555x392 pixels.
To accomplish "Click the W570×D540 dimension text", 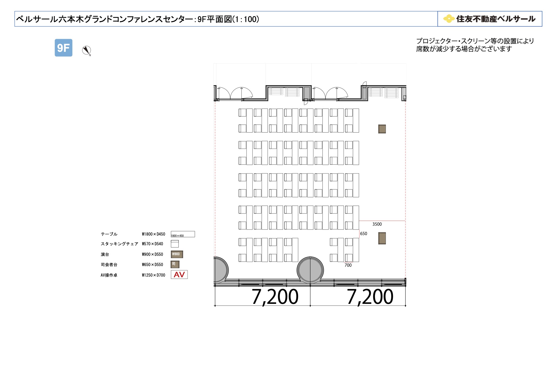I will coord(152,244).
